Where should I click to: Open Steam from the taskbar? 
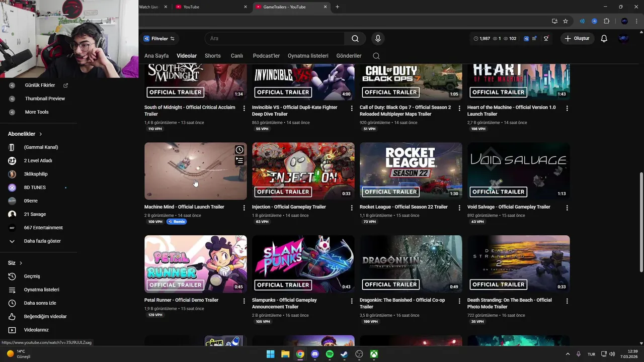pos(344,354)
